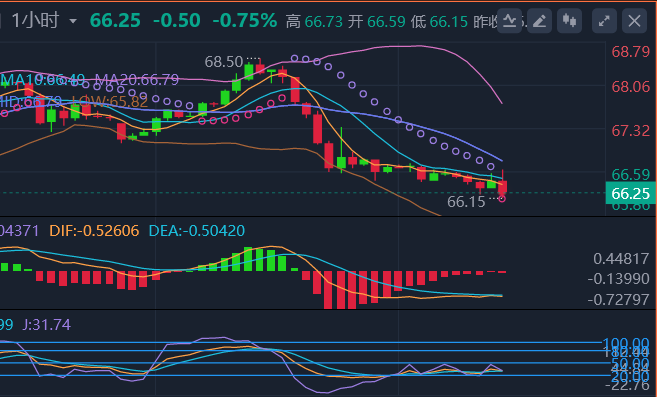Click the tallest green MACD histogram bar
This screenshot has height=397, width=657.
tap(248, 259)
